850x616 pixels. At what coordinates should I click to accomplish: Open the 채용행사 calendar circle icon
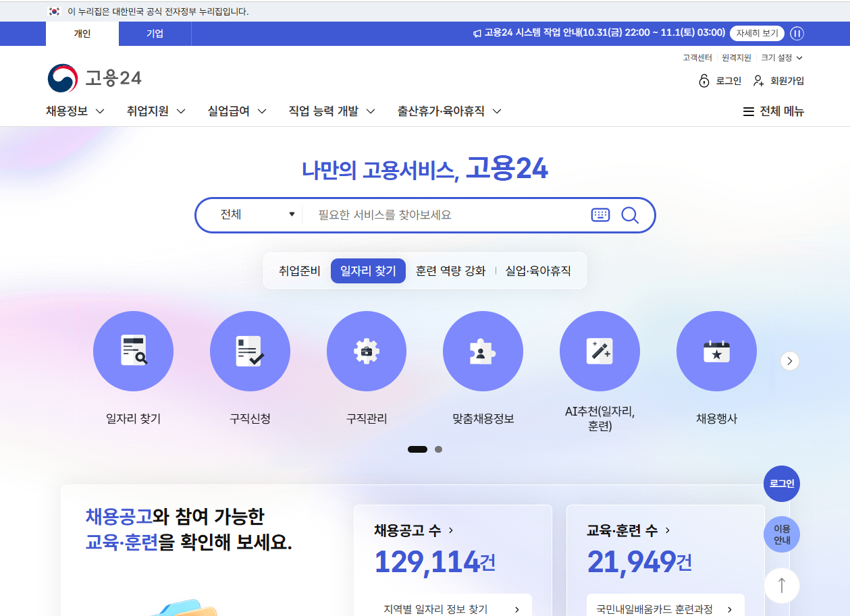(x=716, y=352)
